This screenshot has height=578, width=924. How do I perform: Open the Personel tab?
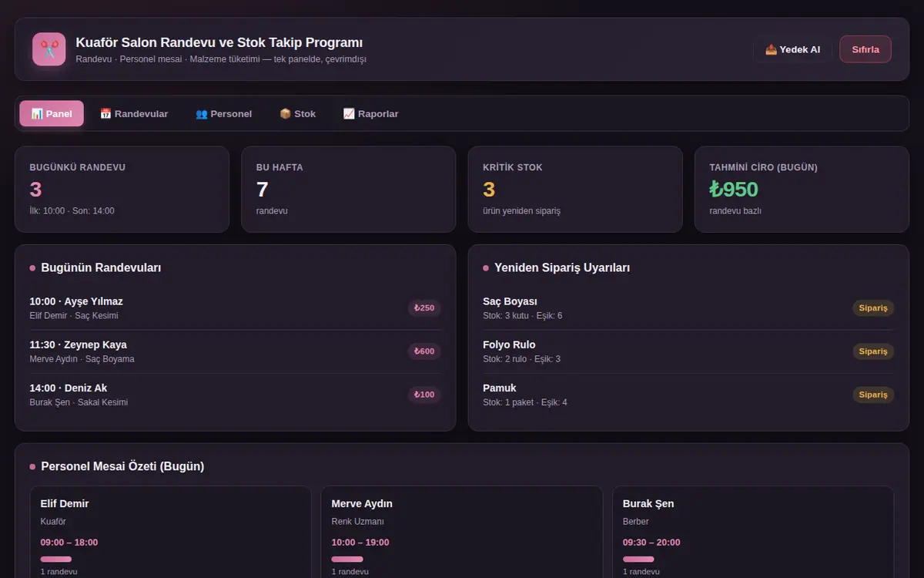click(223, 113)
